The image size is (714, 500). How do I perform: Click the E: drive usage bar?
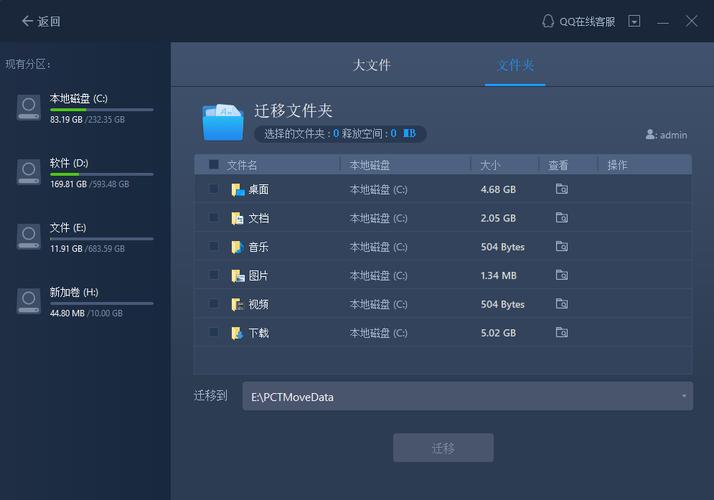tap(102, 239)
